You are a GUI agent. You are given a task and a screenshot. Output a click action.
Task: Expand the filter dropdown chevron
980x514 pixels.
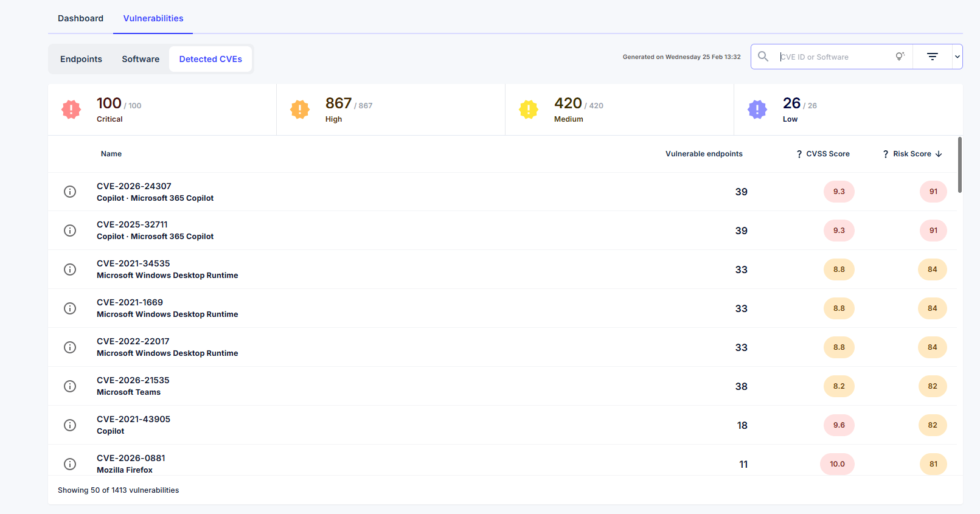click(957, 57)
